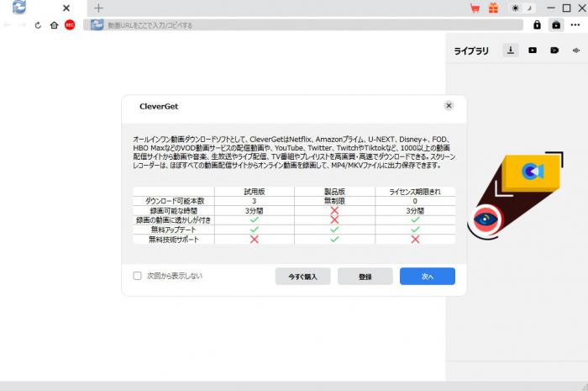The width and height of the screenshot is (588, 391).
Task: Click the 無料アップデート row label
Action: click(173, 230)
